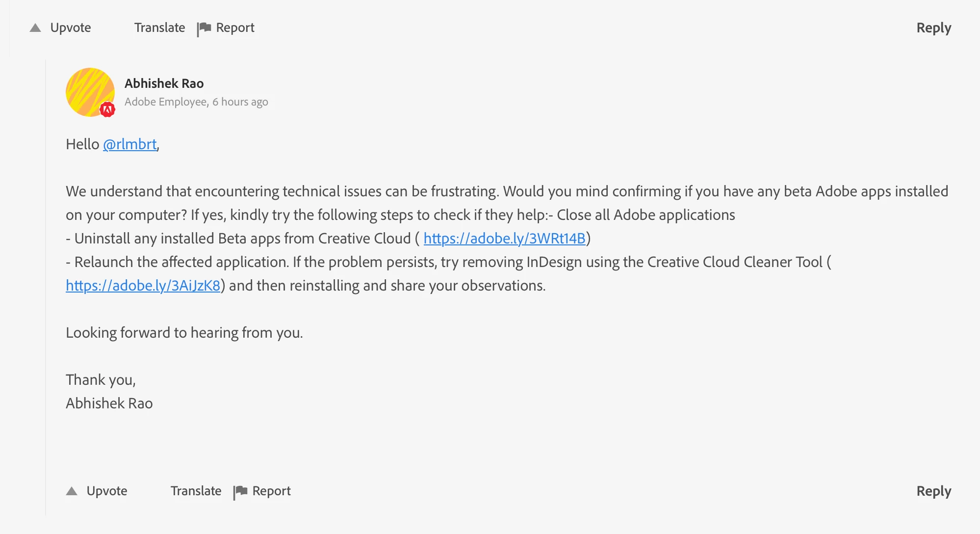Image resolution: width=980 pixels, height=534 pixels.
Task: Click upvote triangle in the upper action row
Action: click(35, 28)
